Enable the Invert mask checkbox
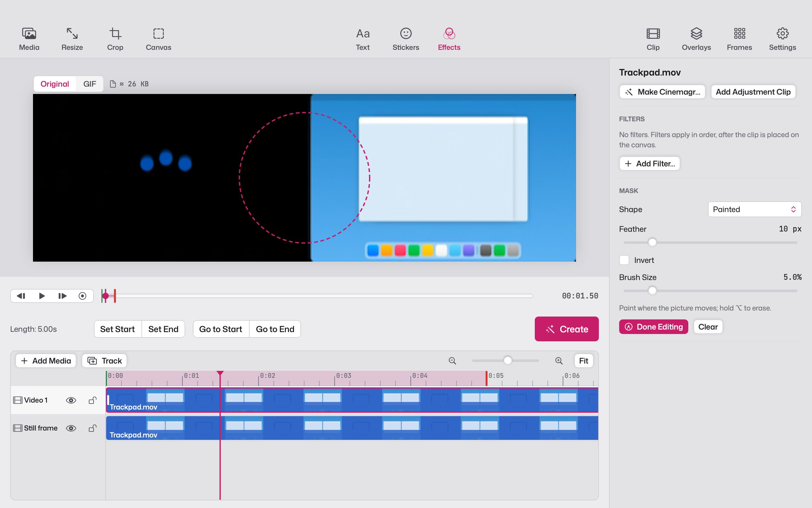Viewport: 812px width, 508px height. point(624,260)
